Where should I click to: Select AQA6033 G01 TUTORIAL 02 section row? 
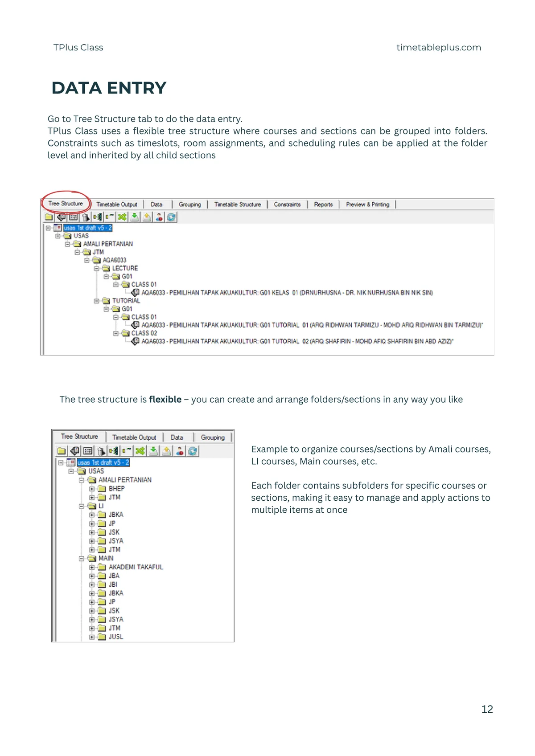[297, 341]
